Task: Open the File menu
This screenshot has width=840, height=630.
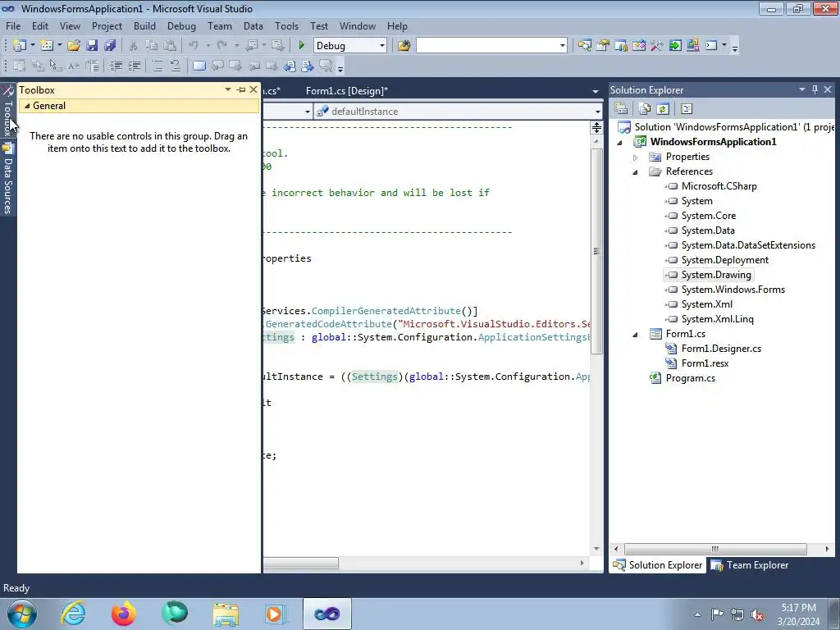Action: pos(13,25)
